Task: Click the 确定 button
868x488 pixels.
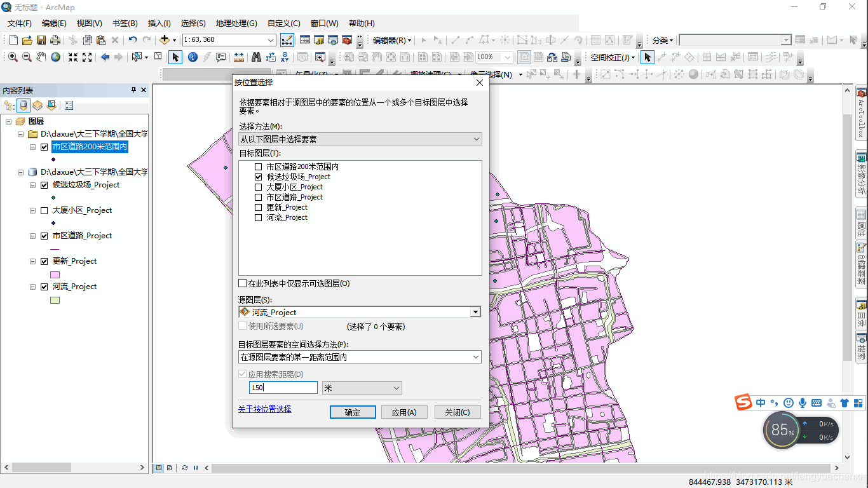Action: pyautogui.click(x=353, y=412)
